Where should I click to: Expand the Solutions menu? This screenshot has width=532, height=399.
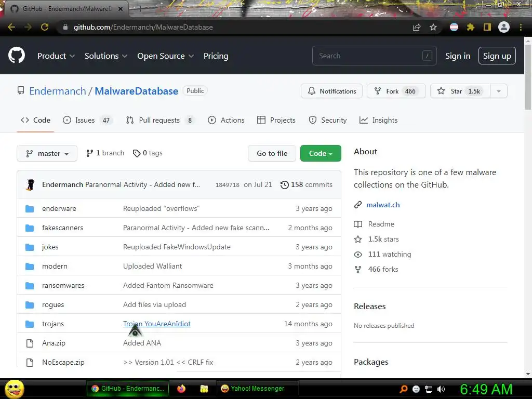(x=106, y=56)
